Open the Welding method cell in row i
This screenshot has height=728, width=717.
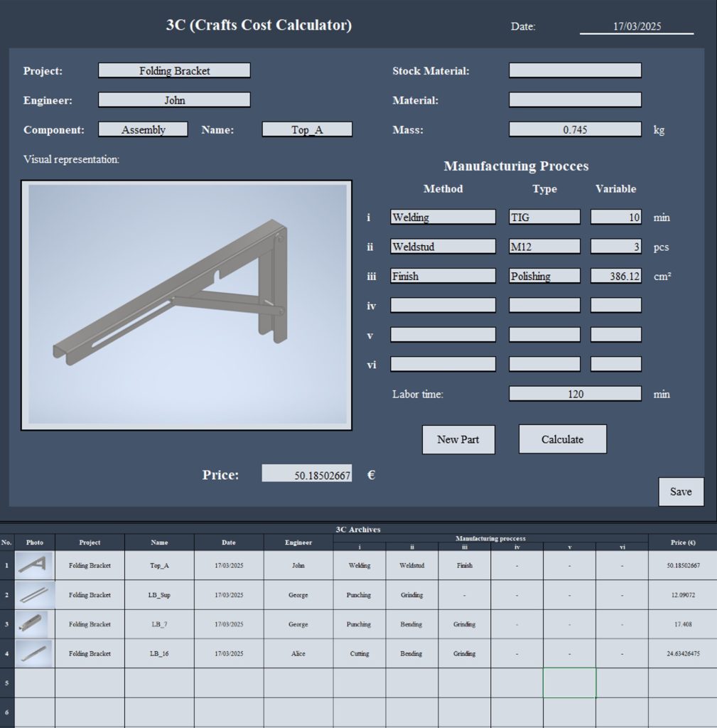(443, 218)
